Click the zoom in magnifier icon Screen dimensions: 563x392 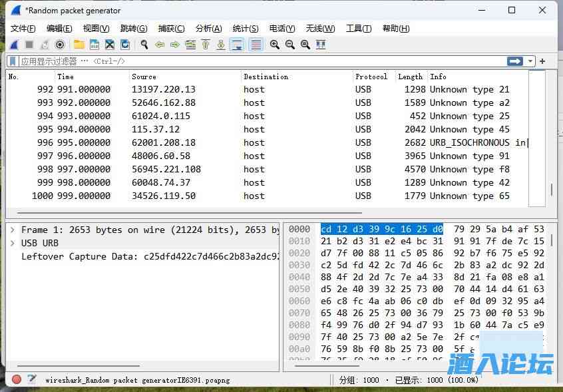(x=274, y=45)
